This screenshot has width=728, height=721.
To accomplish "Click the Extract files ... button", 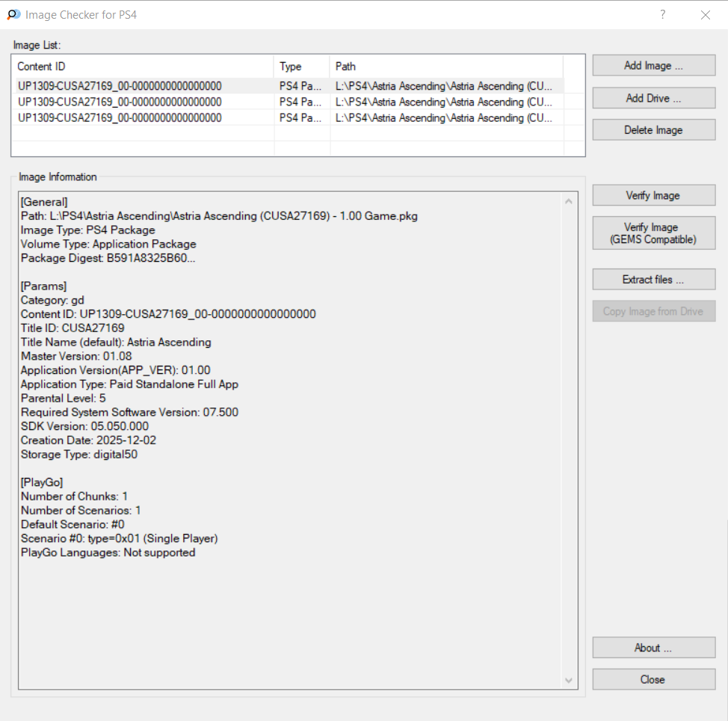I will 653,280.
